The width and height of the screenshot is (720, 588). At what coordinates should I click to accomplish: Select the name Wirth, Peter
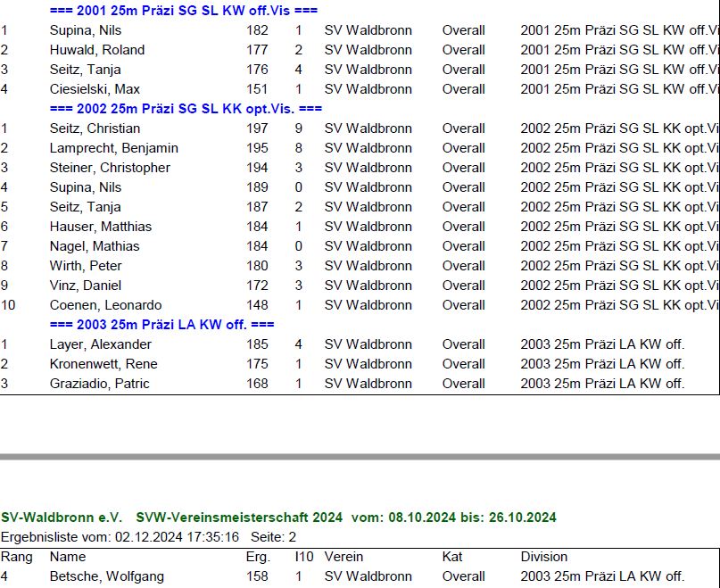(x=86, y=266)
